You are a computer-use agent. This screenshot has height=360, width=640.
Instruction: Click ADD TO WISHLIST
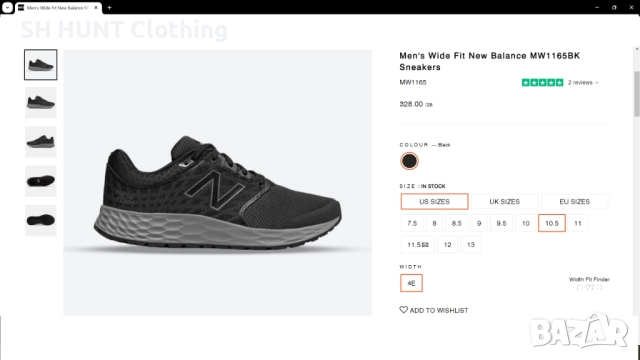pos(434,310)
